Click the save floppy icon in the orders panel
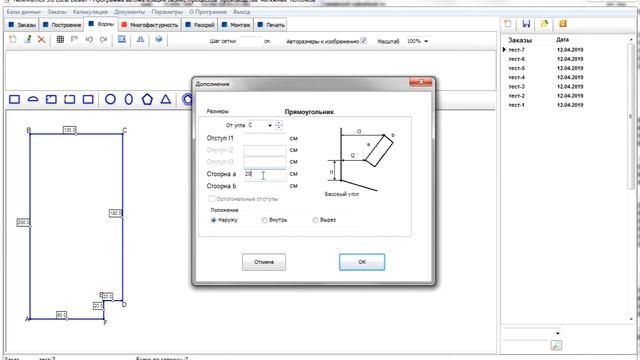Screen dimensions: 640x360 (x=526, y=24)
